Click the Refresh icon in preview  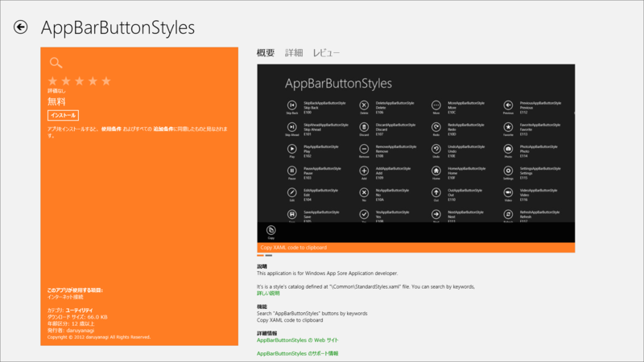(508, 214)
